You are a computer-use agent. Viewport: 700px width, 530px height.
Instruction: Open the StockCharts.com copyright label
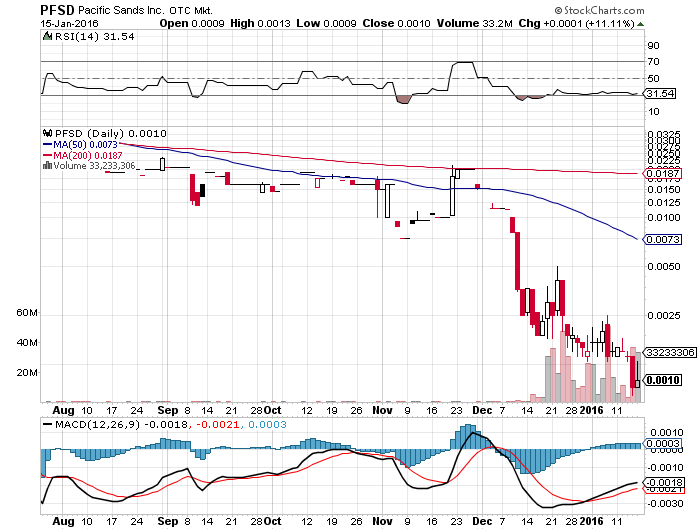600,10
